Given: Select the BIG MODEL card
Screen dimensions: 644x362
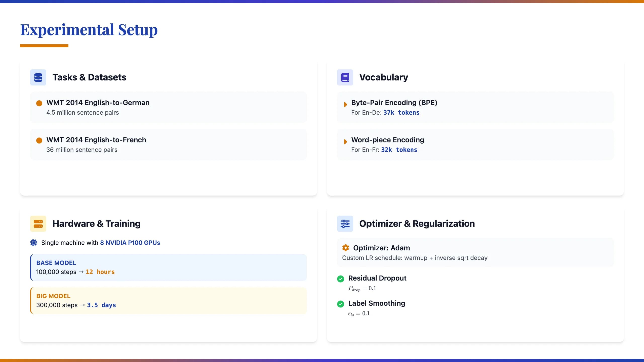Looking at the screenshot, I should pos(169,301).
